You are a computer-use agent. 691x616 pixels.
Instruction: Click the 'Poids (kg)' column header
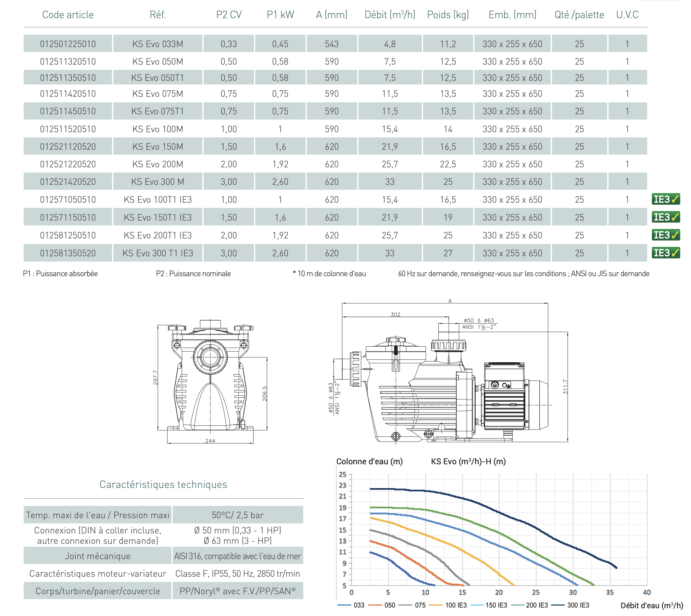448,15
